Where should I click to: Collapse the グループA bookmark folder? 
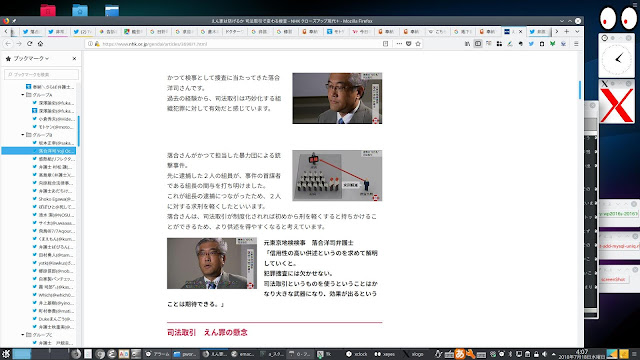23,95
